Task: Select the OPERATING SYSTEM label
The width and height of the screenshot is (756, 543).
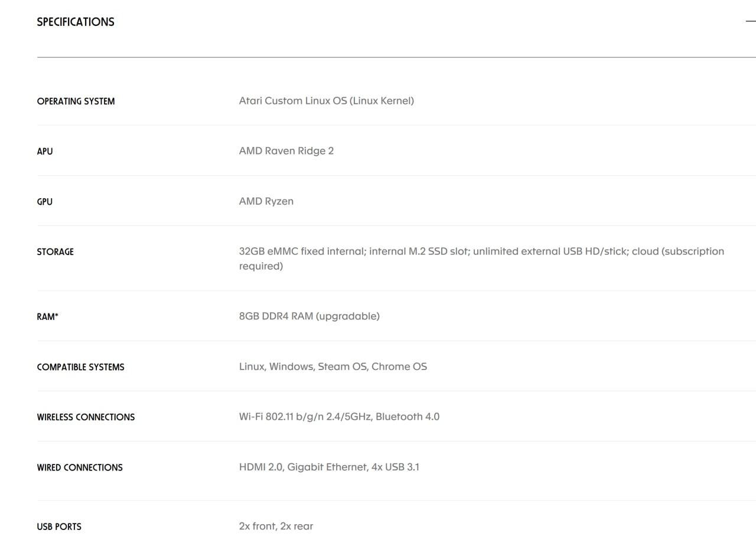Action: point(76,102)
